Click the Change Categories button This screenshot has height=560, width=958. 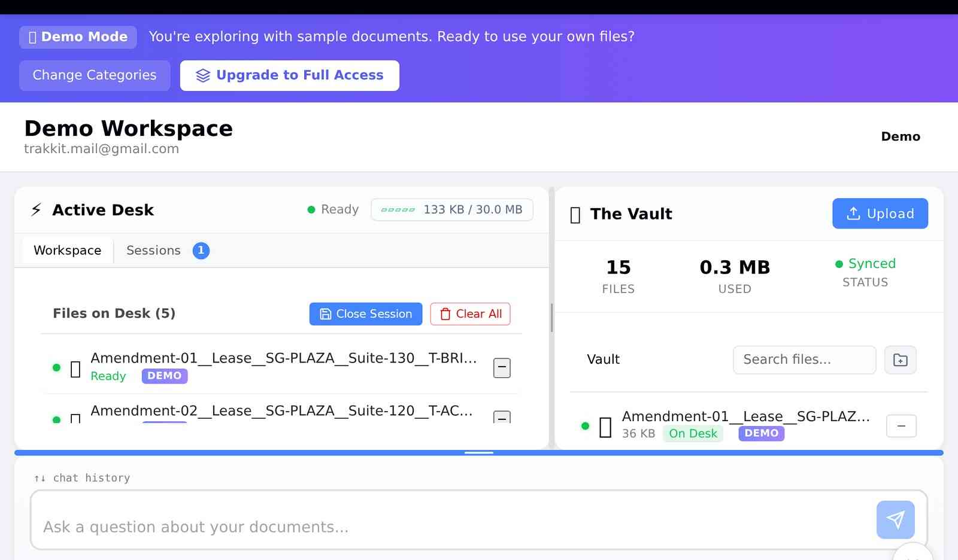coord(94,75)
